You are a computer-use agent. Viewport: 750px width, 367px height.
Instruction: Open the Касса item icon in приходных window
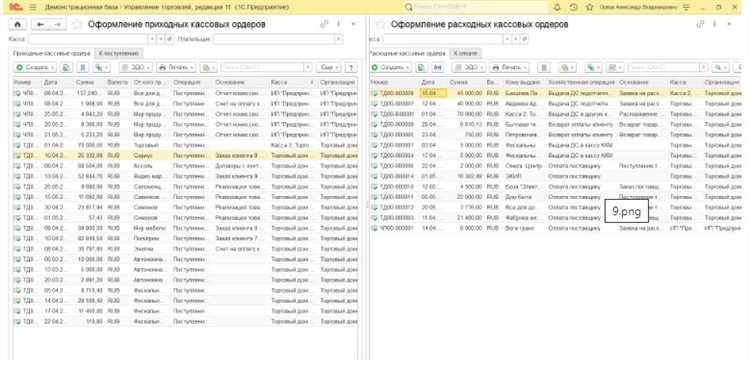click(x=169, y=39)
